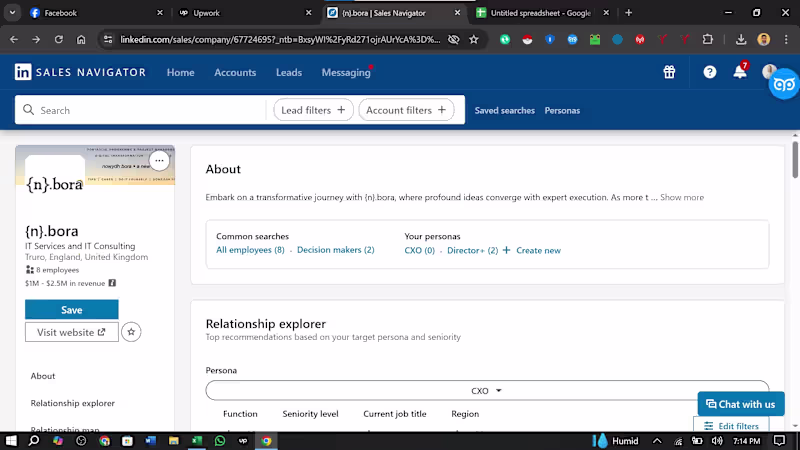Expand Lead filters options
800x450 pixels.
pyautogui.click(x=313, y=110)
